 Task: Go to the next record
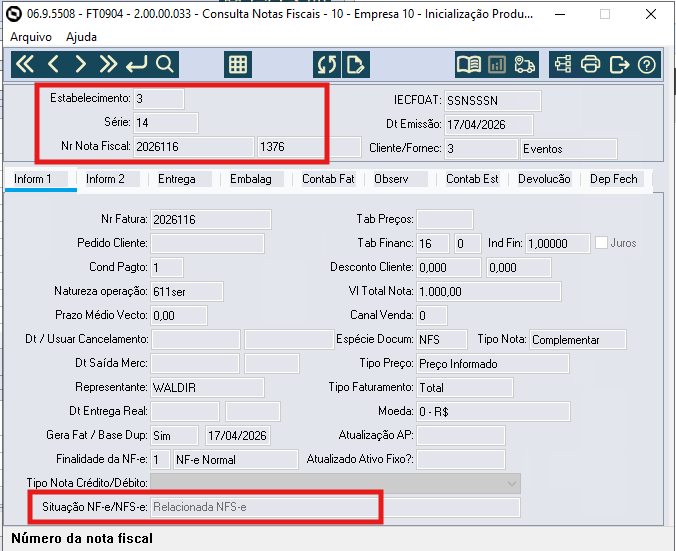click(81, 65)
